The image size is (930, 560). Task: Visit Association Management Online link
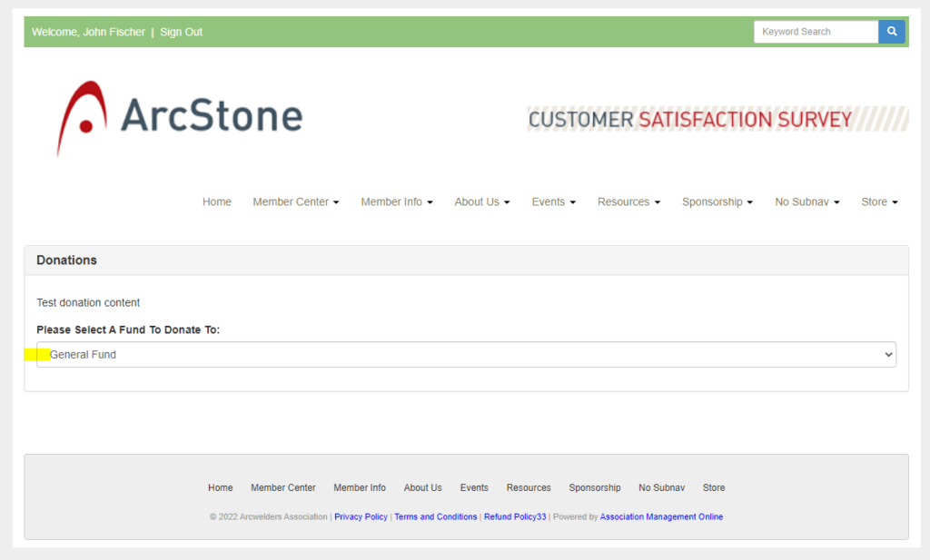coord(661,517)
